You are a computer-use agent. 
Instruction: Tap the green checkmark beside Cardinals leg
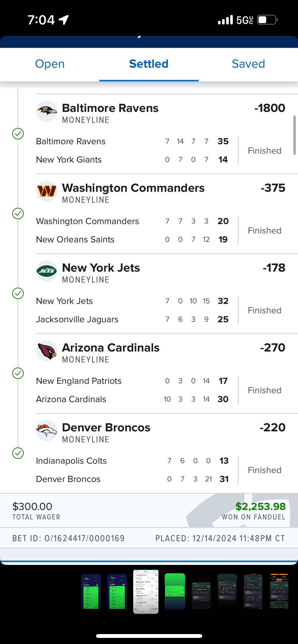[x=18, y=373]
